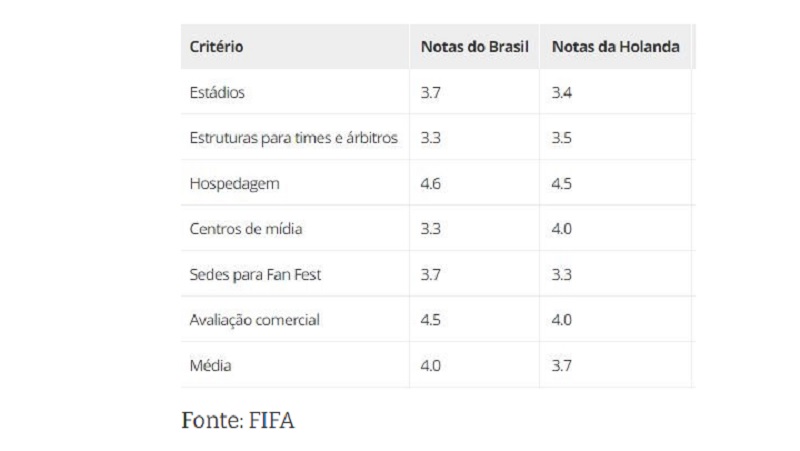800x451 pixels.
Task: Select Estruturas para times e árbitros
Action: click(x=294, y=138)
